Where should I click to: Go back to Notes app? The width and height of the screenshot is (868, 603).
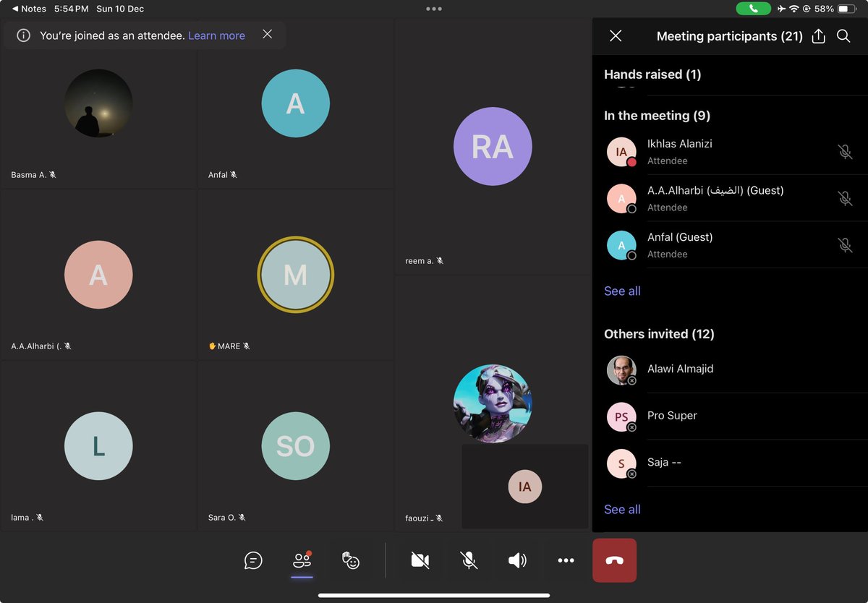(x=29, y=9)
